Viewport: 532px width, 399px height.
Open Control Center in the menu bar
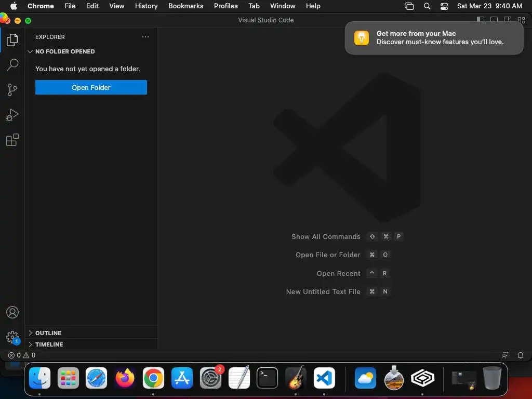(x=444, y=6)
